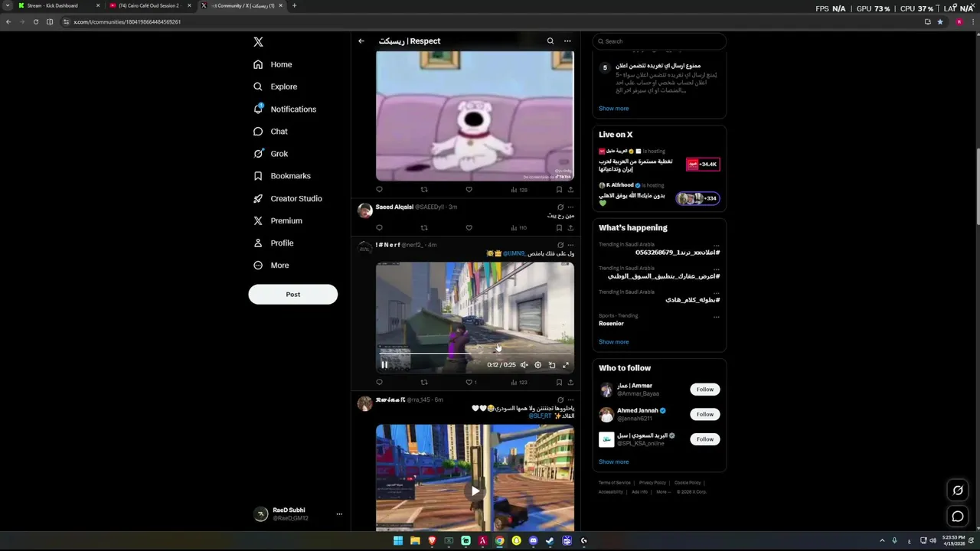This screenshot has height=551, width=980.
Task: Switch to Cairo Café Oud Session tab
Action: [150, 5]
